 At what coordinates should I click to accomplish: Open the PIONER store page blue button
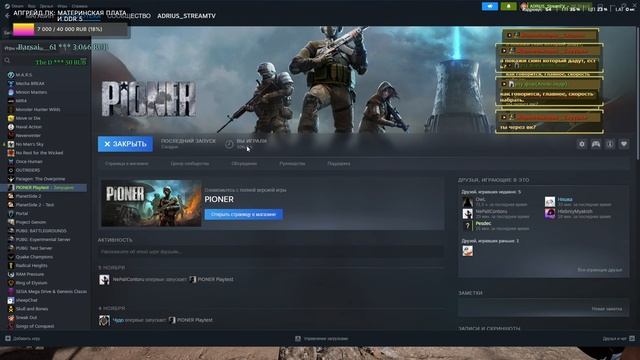[244, 214]
